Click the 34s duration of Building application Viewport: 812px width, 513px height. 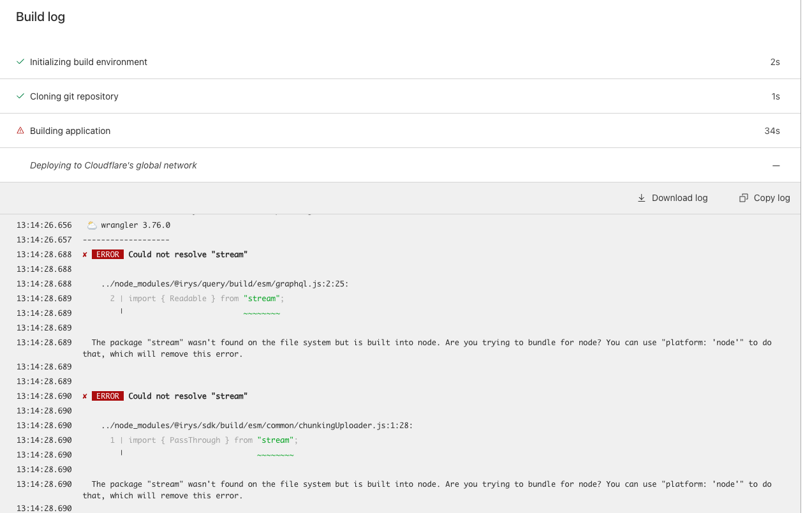point(772,131)
